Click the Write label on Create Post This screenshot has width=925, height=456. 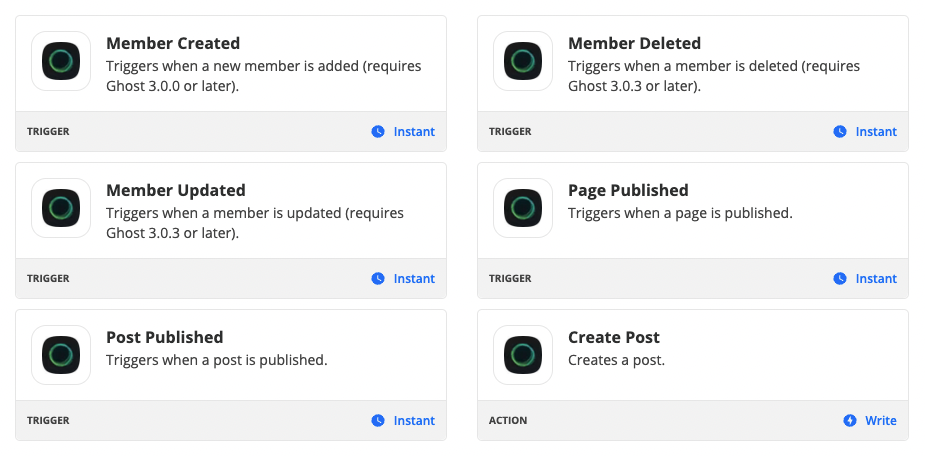881,421
